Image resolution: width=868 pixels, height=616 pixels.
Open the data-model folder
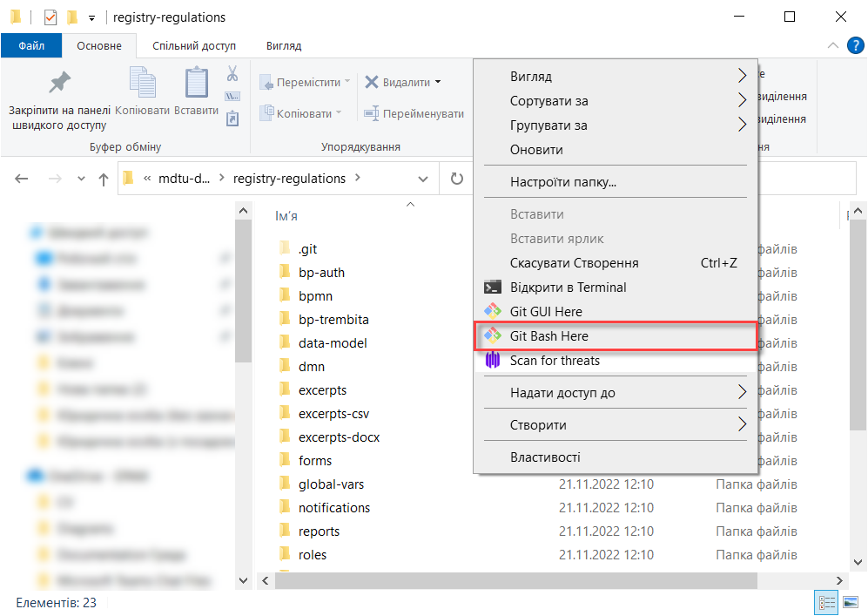click(332, 343)
